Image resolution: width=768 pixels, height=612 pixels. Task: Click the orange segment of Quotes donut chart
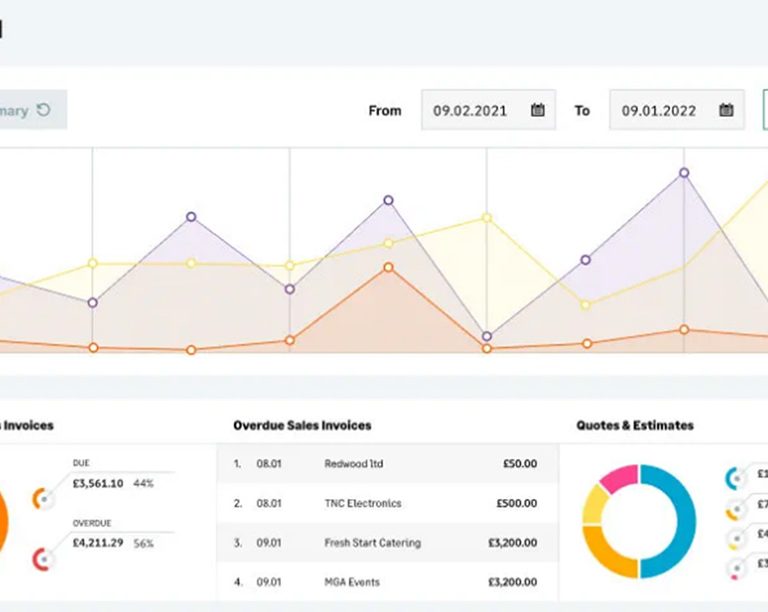coord(606,553)
